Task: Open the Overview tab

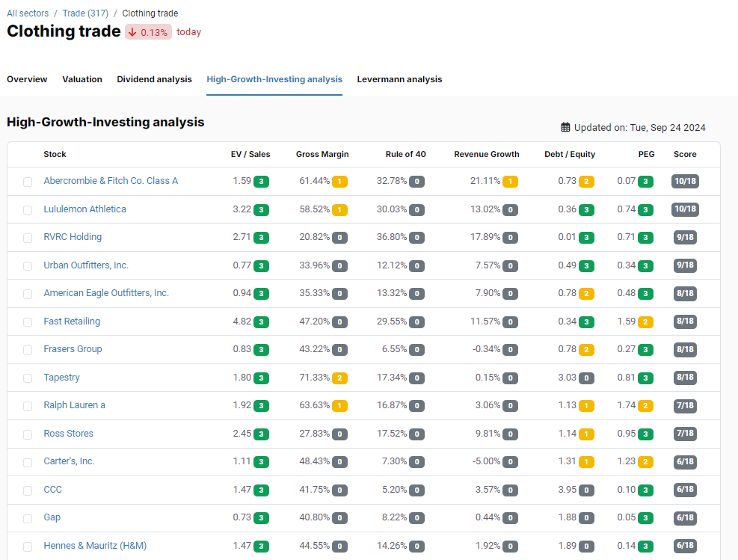Action: point(27,79)
